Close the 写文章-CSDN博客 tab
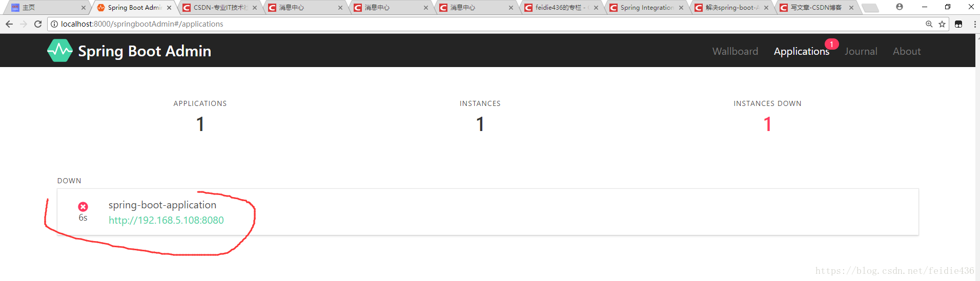 [851, 8]
